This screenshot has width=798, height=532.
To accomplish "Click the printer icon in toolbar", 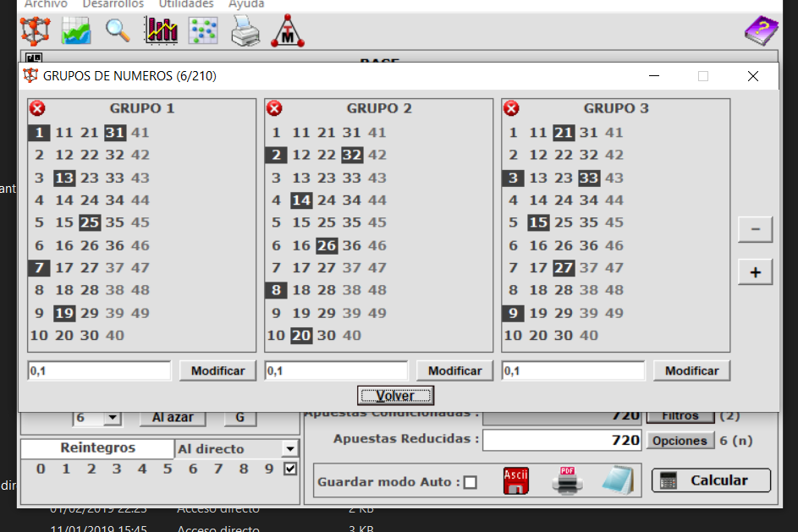I will 245,31.
